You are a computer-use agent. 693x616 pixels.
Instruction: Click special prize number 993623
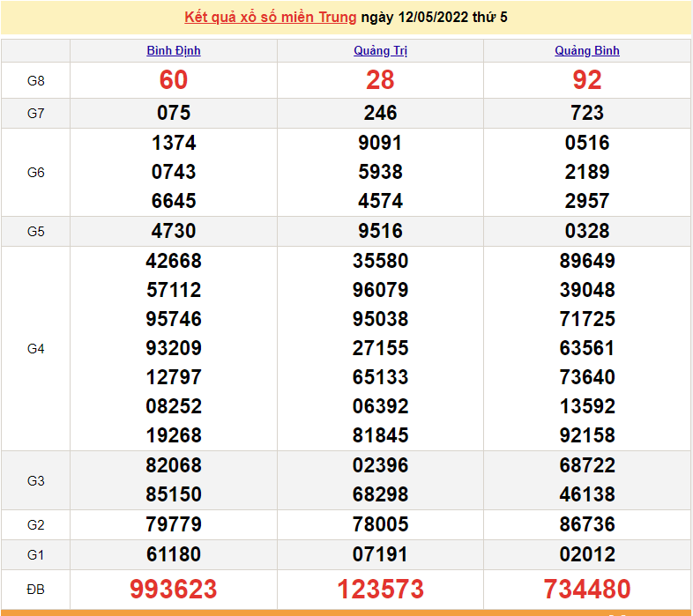tap(174, 589)
